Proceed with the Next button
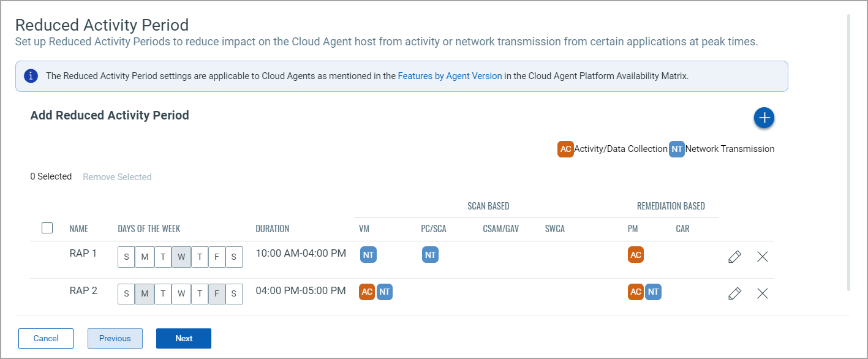The height and width of the screenshot is (359, 868). (184, 338)
